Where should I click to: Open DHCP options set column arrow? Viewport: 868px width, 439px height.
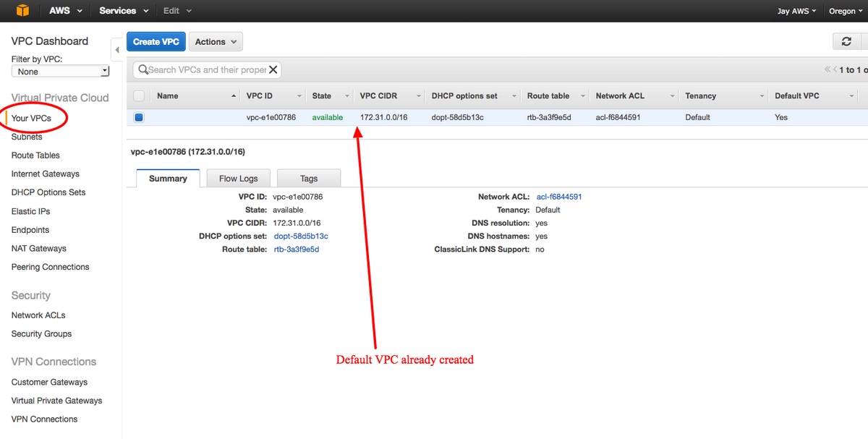514,96
